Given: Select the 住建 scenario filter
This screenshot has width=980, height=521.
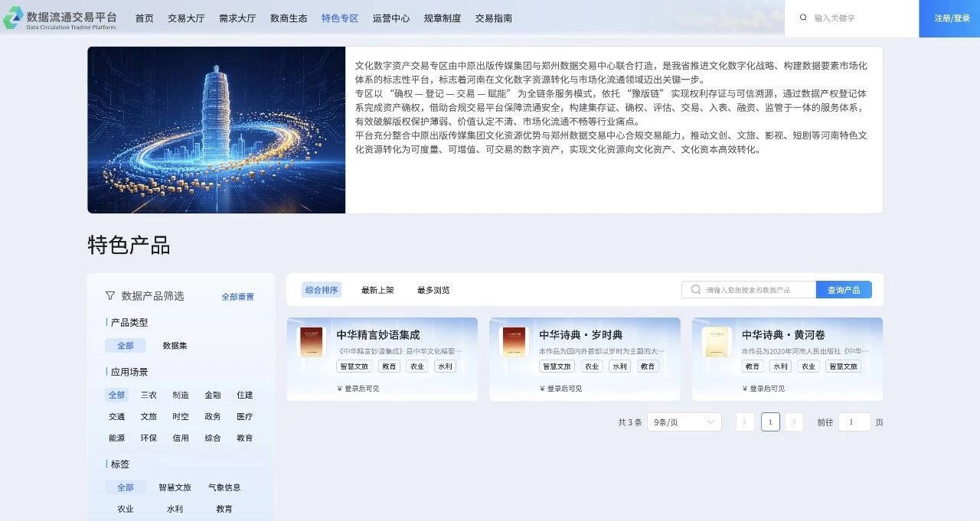Looking at the screenshot, I should coord(245,396).
